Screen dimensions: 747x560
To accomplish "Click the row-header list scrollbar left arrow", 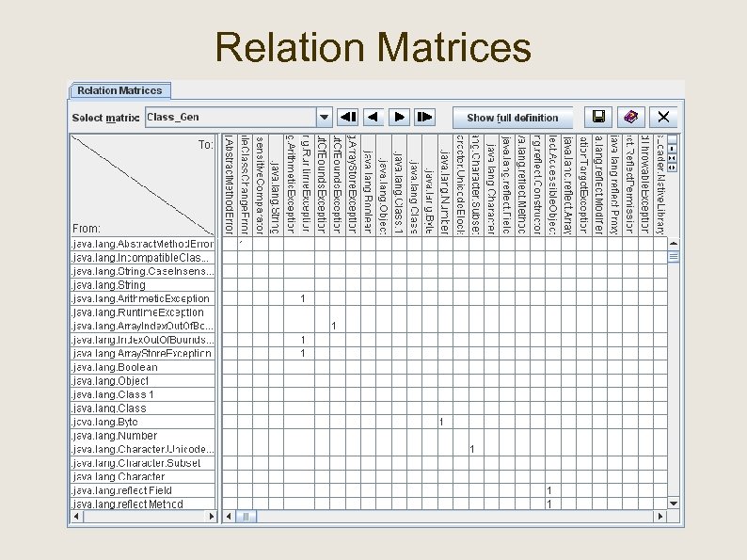I will tap(77, 516).
